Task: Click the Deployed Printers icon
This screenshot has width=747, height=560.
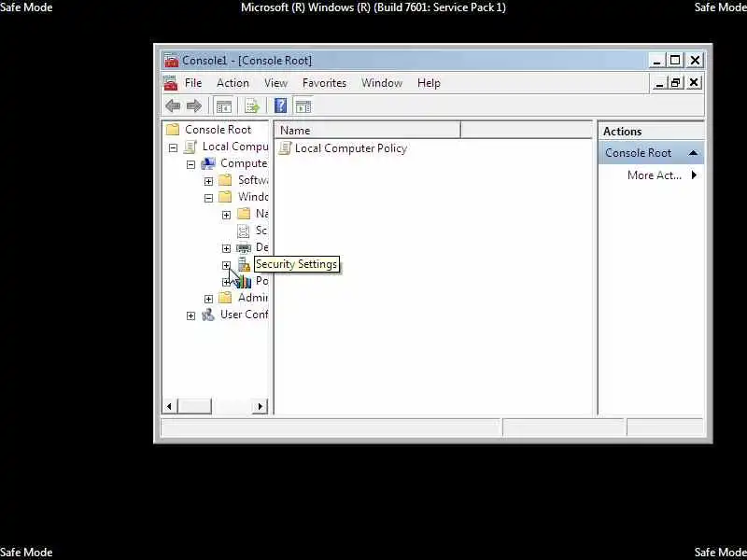Action: (x=244, y=247)
